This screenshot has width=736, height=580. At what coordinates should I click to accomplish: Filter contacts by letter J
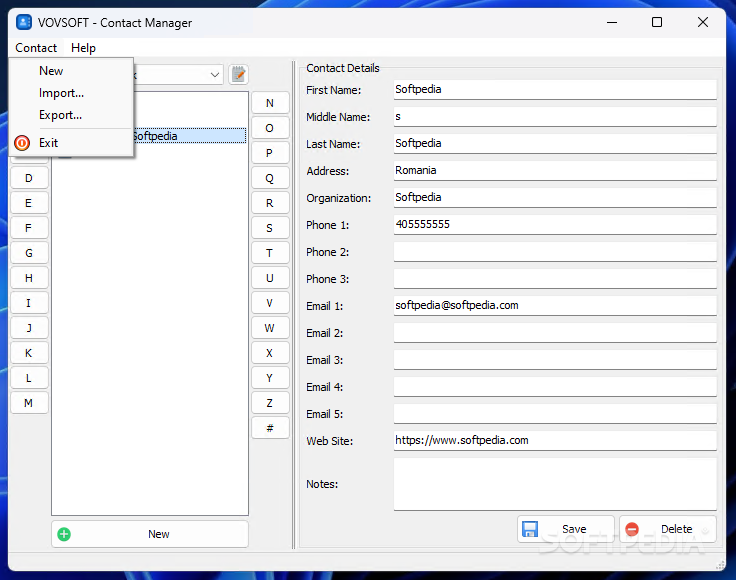[29, 328]
